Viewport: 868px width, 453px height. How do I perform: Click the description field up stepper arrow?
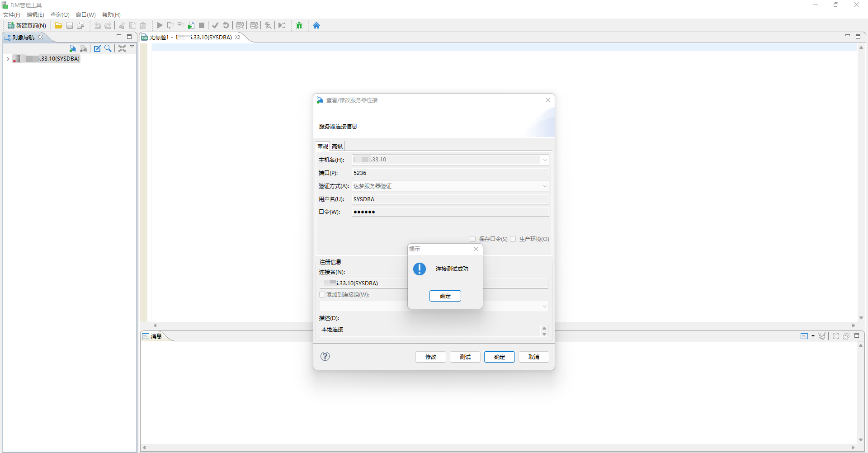(x=544, y=328)
